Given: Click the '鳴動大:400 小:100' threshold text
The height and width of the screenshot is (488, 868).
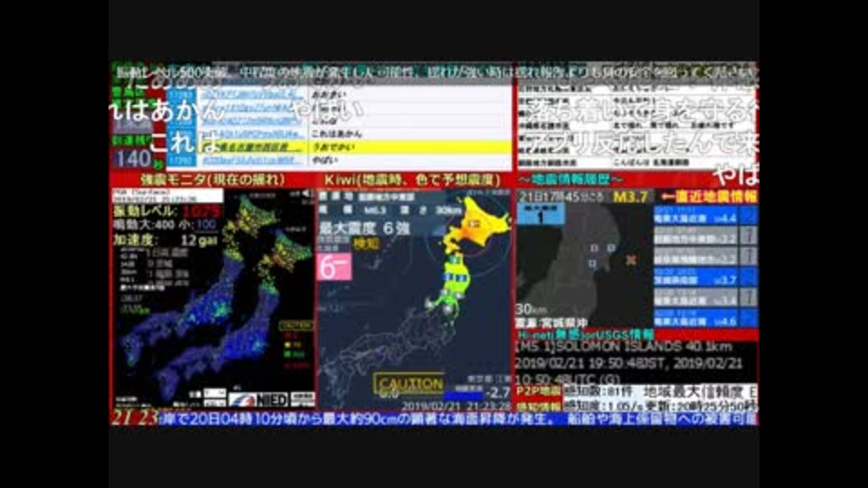Looking at the screenshot, I should (x=165, y=225).
